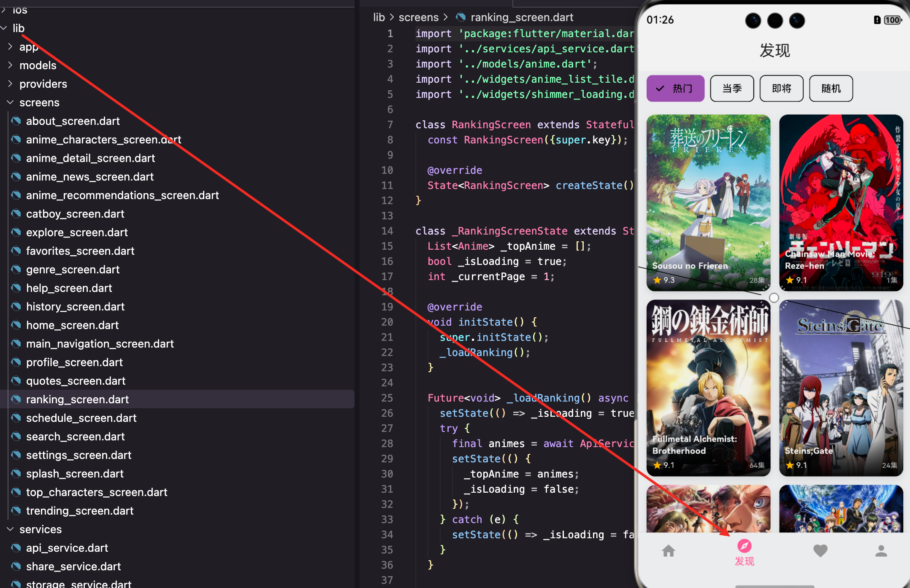The image size is (910, 588).
Task: Select the 当季 filter chip
Action: [x=732, y=89]
